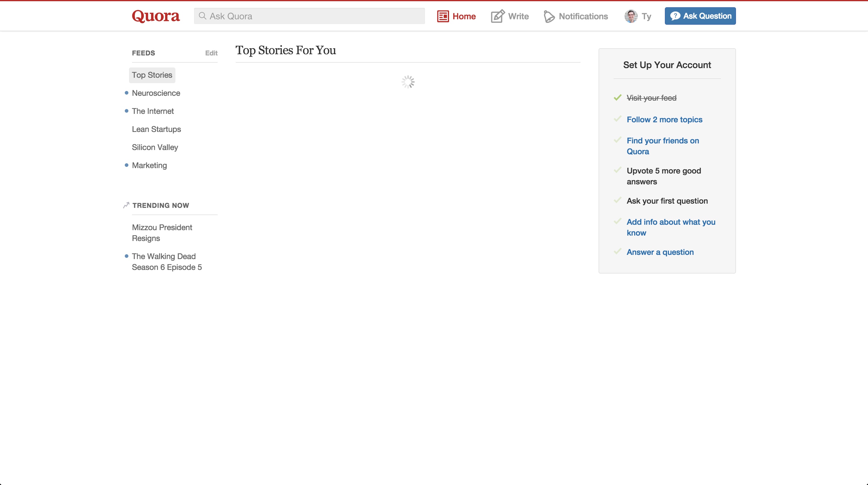
Task: Click the blue dot beside Marketing
Action: [126, 165]
